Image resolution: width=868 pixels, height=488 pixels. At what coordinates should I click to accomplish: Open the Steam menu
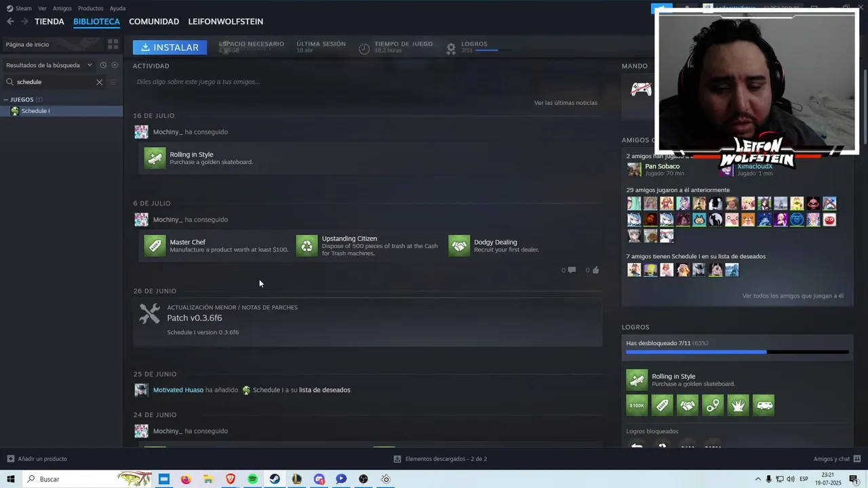(x=19, y=8)
